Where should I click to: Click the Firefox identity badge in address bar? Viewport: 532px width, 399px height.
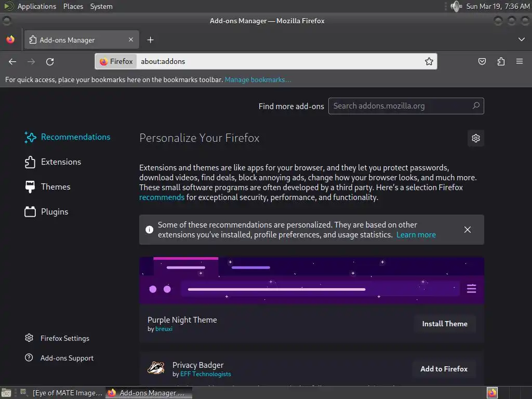116,61
